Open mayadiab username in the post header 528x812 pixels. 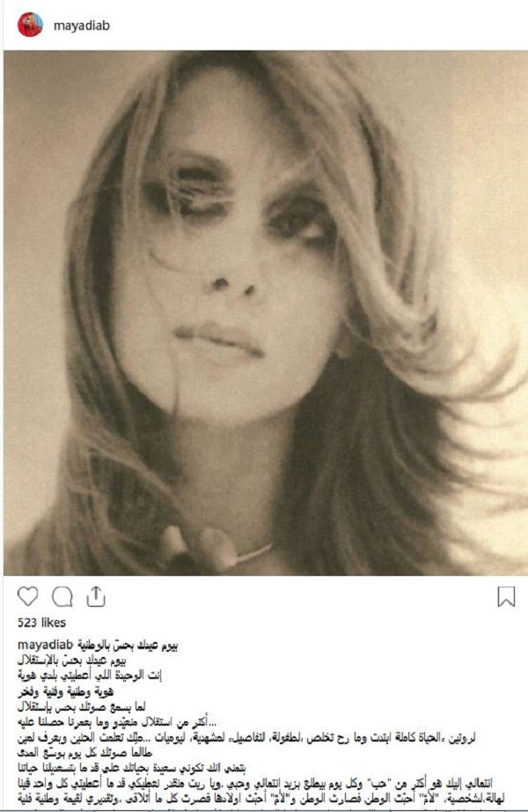[82, 26]
